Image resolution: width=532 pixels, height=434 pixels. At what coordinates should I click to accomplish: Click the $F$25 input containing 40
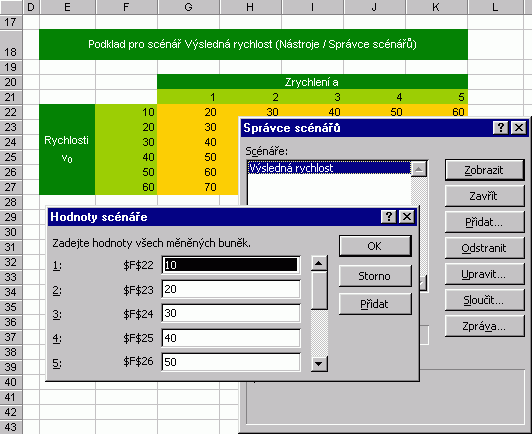231,338
